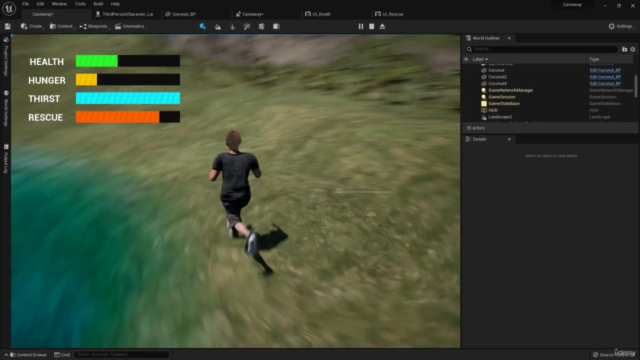Switch to Fracture mode icon
This screenshot has height=360, width=640.
(x=262, y=27)
